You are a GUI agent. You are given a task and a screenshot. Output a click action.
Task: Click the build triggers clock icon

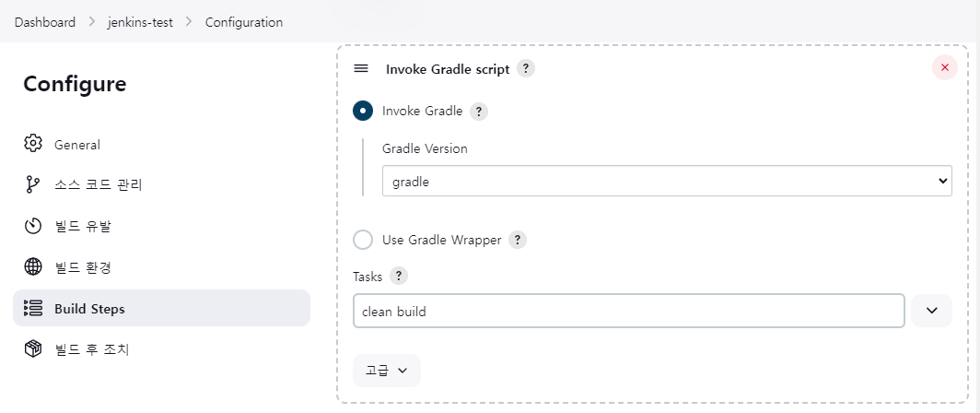(33, 226)
